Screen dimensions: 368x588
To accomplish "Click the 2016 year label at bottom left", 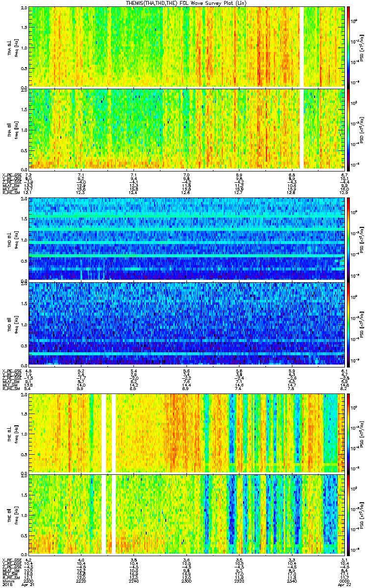I will point(7,585).
